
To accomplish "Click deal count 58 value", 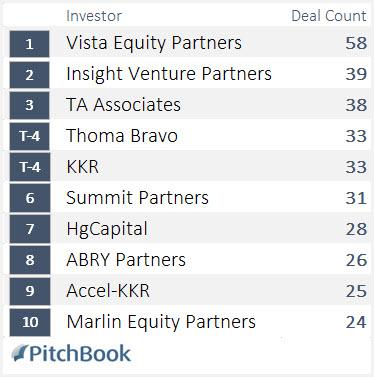I will click(356, 43).
